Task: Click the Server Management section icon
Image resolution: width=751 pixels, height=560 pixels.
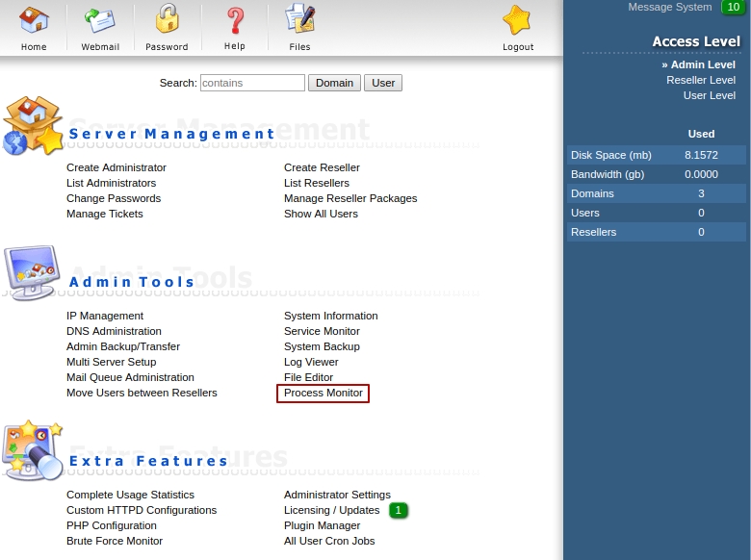Action: [x=33, y=126]
